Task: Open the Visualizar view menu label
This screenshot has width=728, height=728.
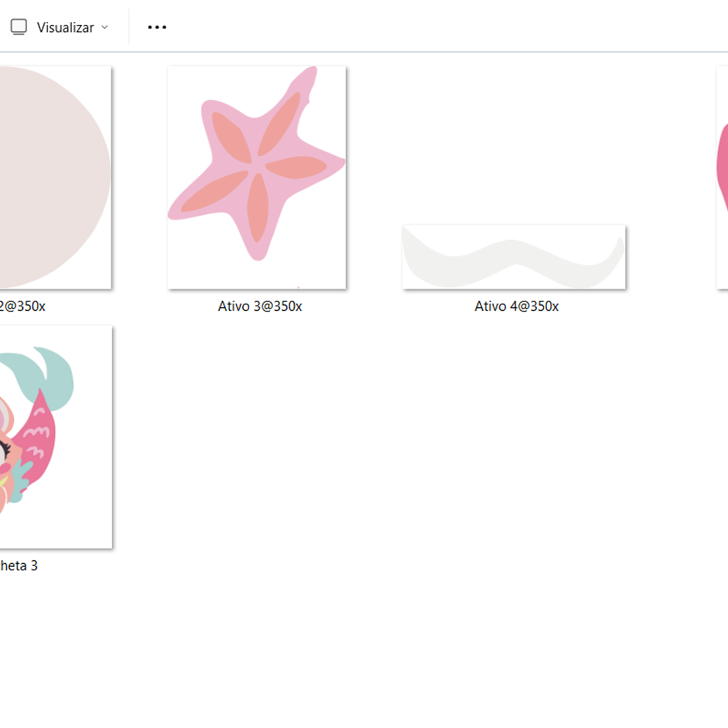Action: pyautogui.click(x=65, y=28)
